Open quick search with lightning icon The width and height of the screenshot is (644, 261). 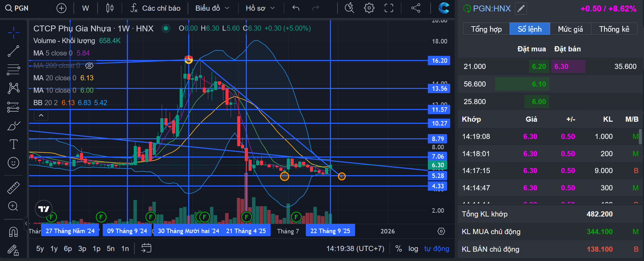(x=350, y=8)
